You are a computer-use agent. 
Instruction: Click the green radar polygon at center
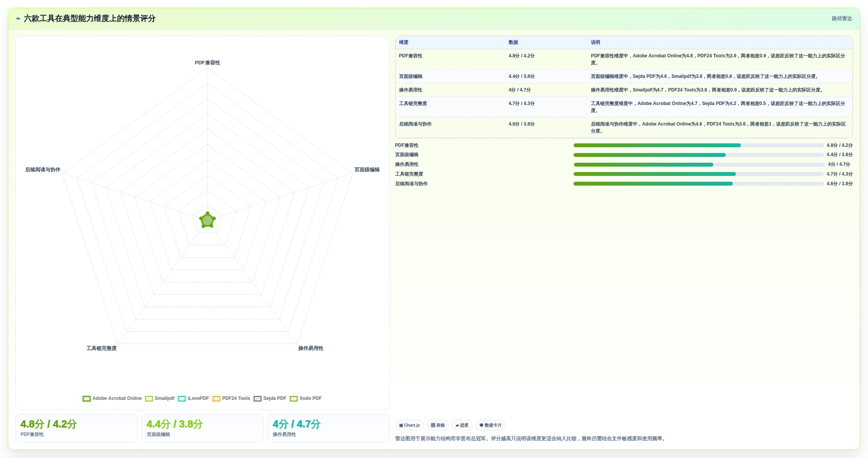point(207,220)
